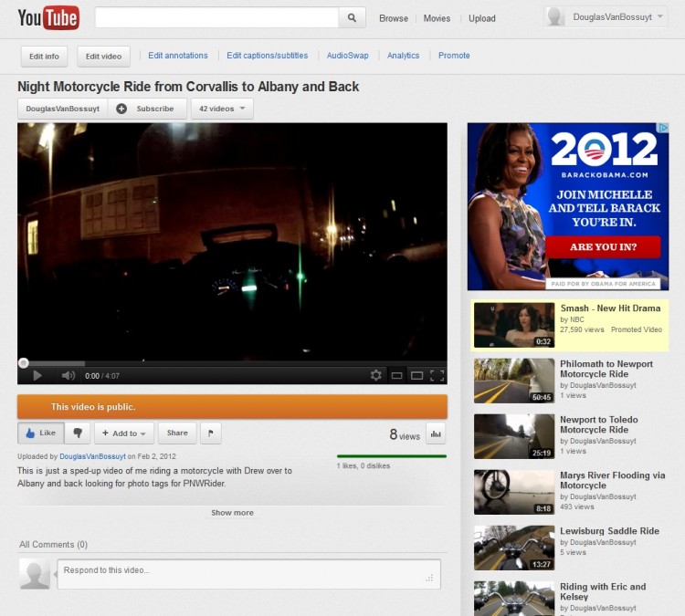This screenshot has width=685, height=616.
Task: Flag this video as inappropriate
Action: [x=211, y=433]
